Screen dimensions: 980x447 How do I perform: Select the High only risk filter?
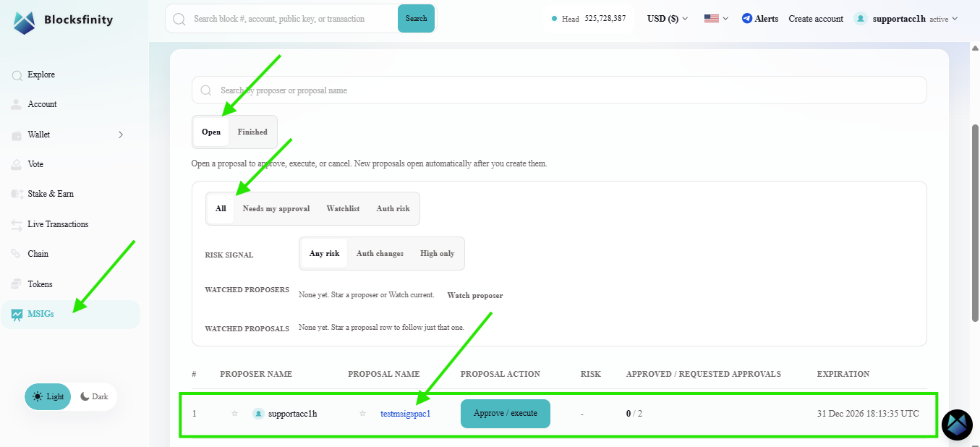pos(438,253)
